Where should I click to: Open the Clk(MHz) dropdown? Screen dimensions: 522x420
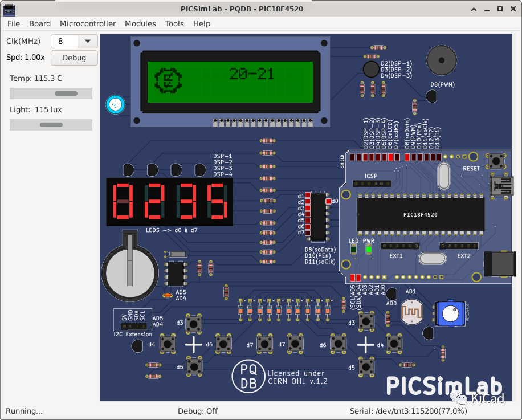[88, 41]
